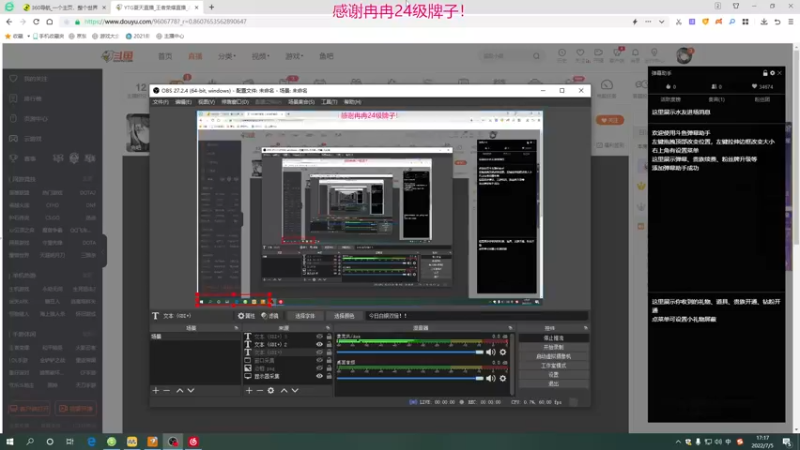Toggle lock on 文本 (GDI+) 3 source
The width and height of the screenshot is (800, 450).
[329, 337]
